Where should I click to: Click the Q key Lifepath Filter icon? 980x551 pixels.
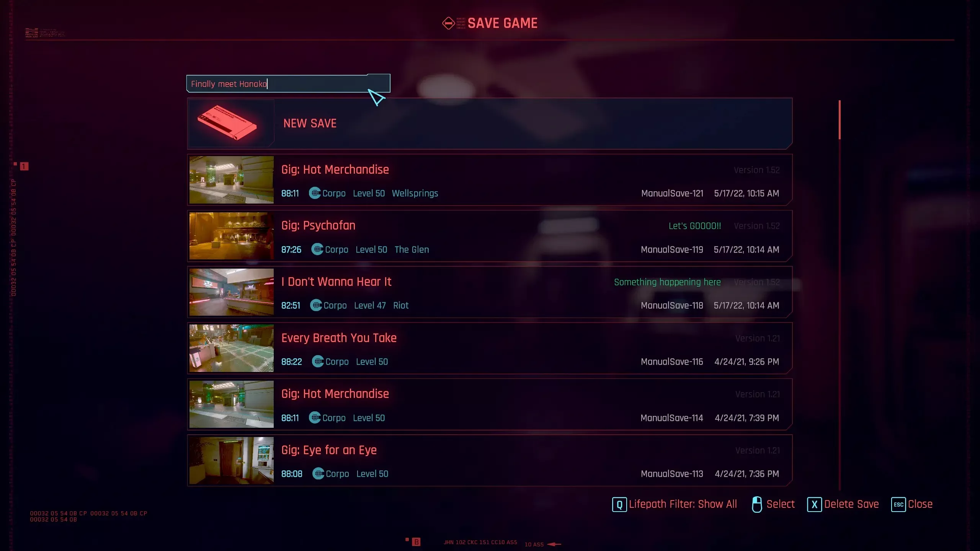pyautogui.click(x=619, y=504)
